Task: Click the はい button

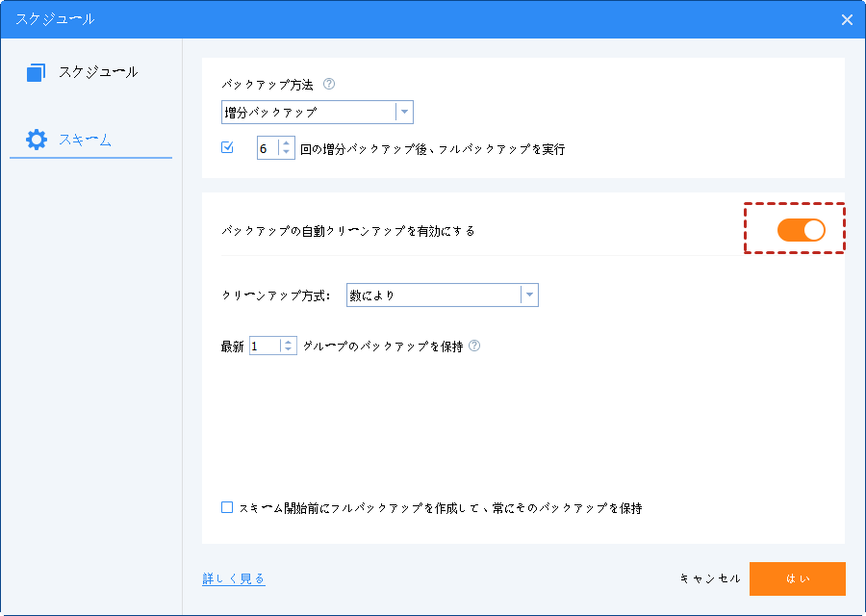Action: click(797, 578)
